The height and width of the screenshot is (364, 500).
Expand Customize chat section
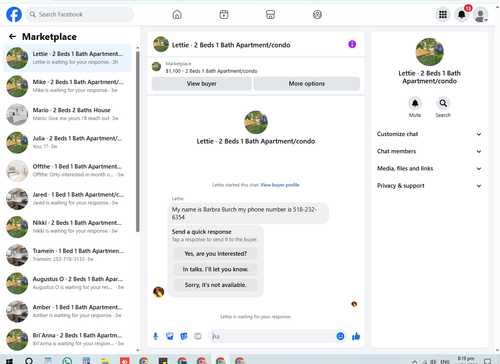tap(429, 134)
